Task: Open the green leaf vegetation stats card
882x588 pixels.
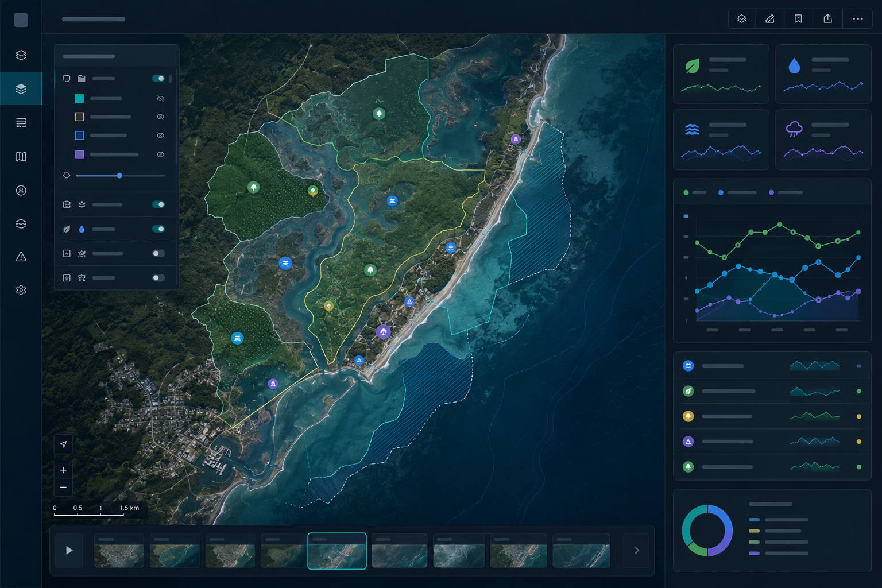Action: point(721,74)
